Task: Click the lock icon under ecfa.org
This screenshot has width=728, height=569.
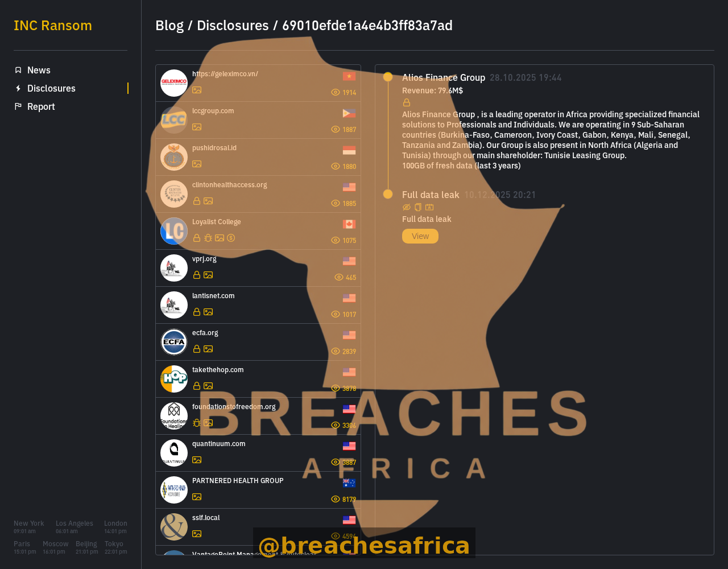Action: 197,349
